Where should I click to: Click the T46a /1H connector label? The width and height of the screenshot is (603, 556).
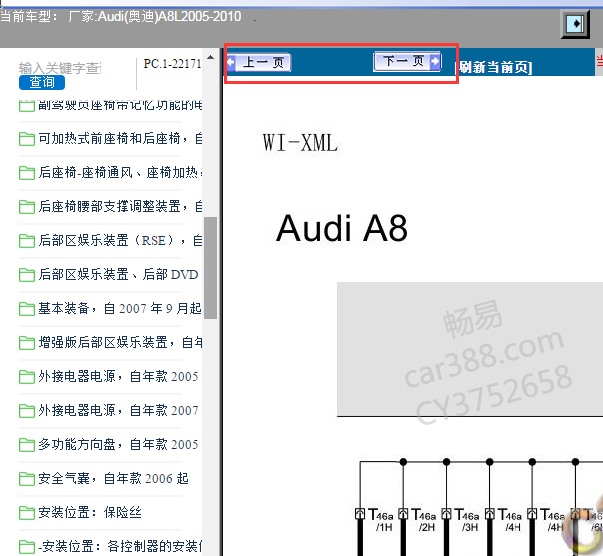click(380, 519)
